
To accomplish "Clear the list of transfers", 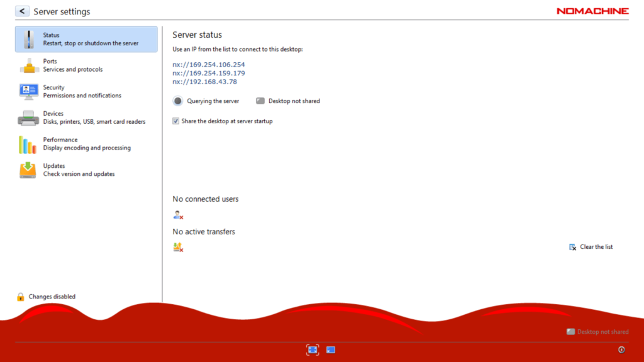I will [x=591, y=247].
